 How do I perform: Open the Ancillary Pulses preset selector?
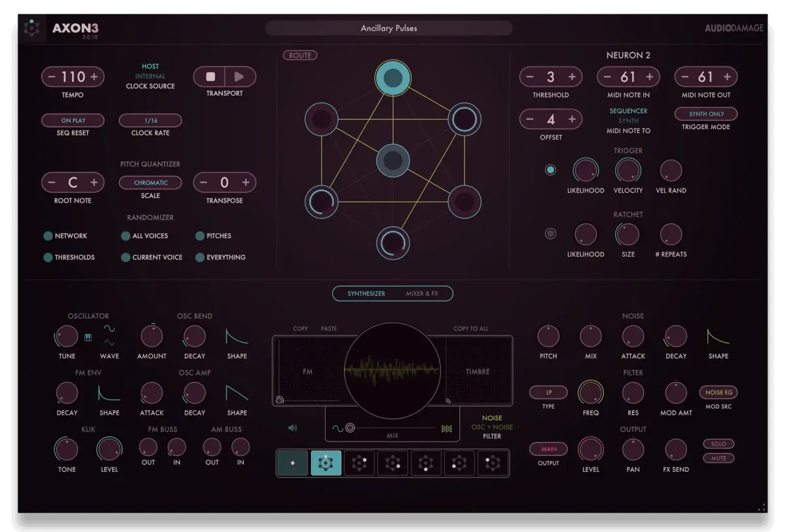[x=388, y=28]
